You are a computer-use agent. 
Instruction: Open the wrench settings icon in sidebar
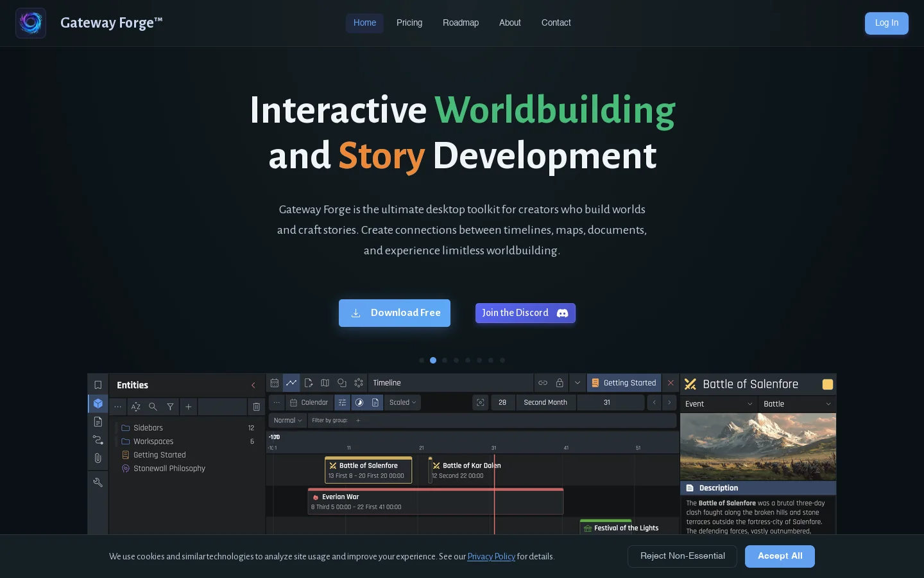[98, 482]
